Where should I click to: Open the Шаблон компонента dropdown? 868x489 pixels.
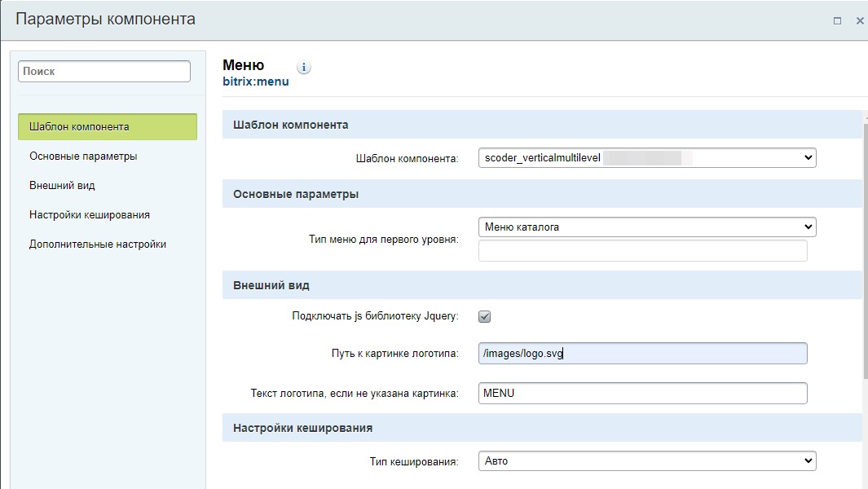[646, 158]
